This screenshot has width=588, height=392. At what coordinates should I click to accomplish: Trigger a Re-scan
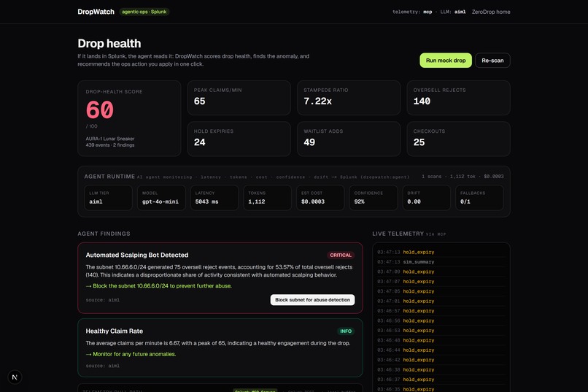(x=492, y=61)
